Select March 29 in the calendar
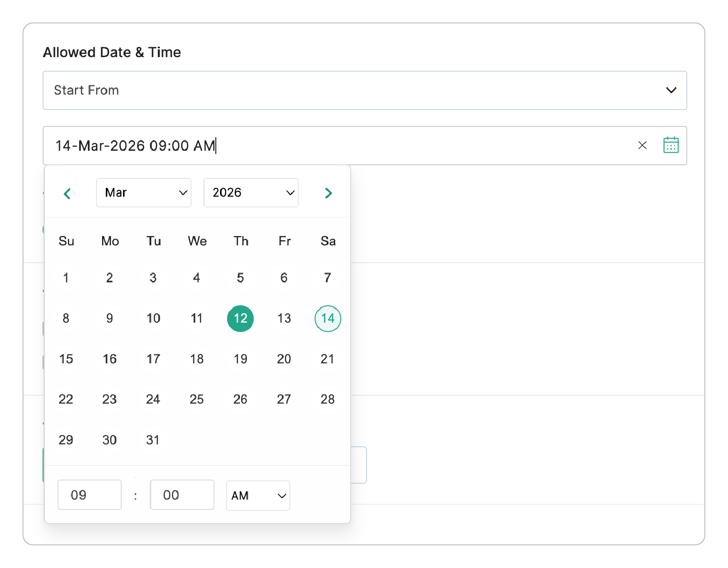Screen dimensions: 728x568 point(66,440)
